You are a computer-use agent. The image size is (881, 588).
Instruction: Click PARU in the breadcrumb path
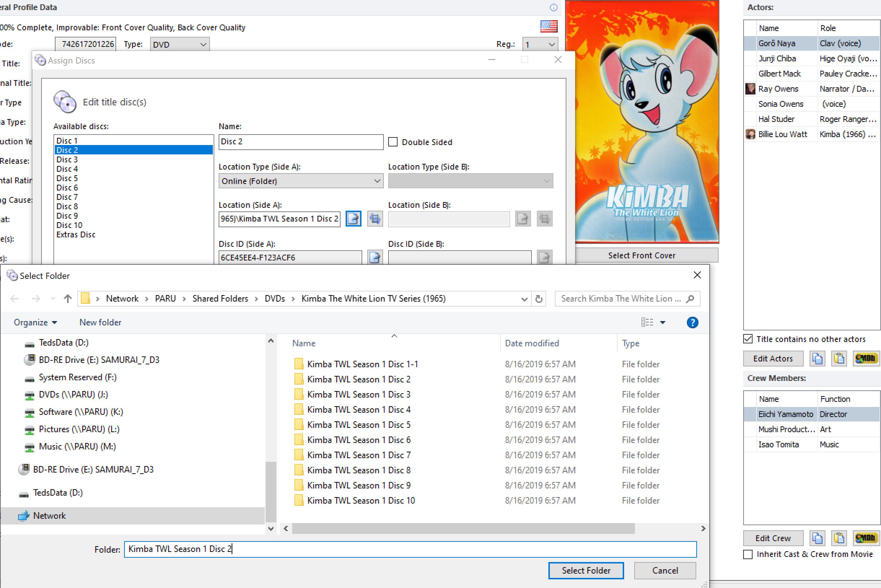tap(165, 298)
